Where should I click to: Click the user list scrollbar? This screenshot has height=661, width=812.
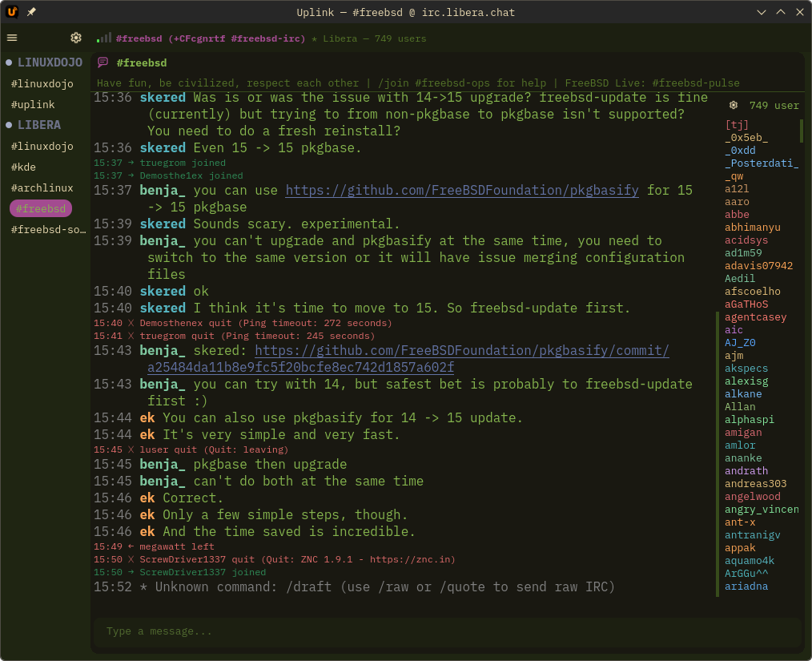coord(802,131)
